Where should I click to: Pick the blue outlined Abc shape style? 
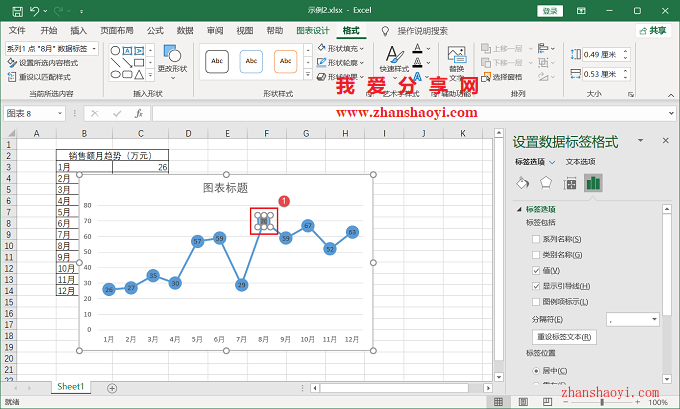(251, 61)
